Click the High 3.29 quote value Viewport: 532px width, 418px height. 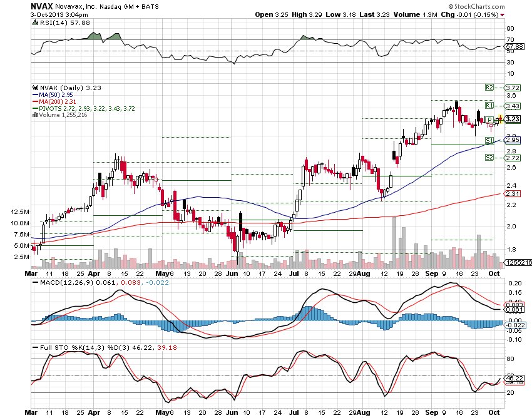click(307, 14)
